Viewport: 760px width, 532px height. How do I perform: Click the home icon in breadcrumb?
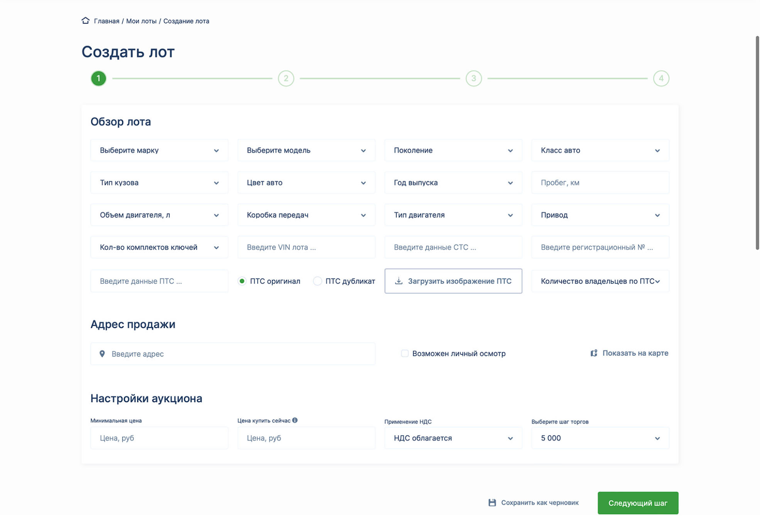[x=85, y=20]
